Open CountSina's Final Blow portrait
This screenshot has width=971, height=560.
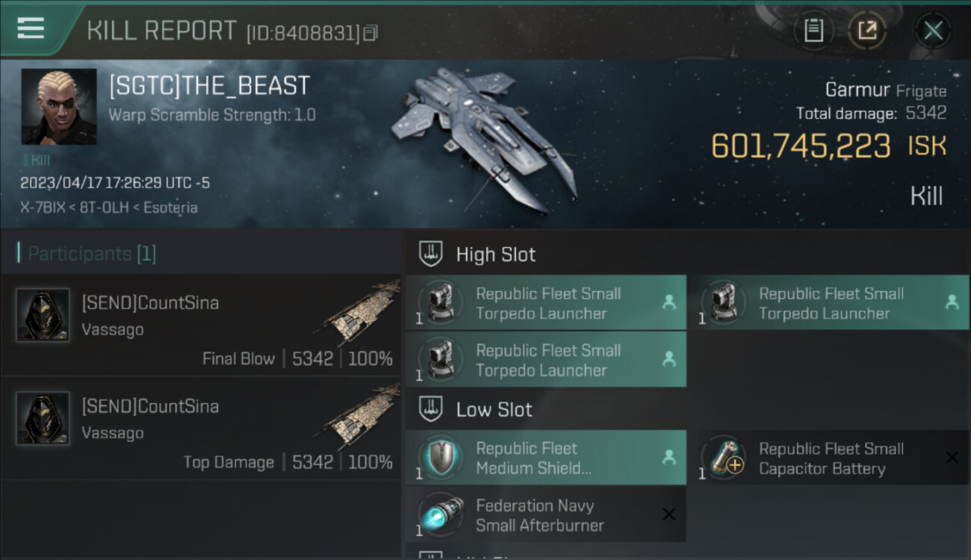[x=43, y=315]
